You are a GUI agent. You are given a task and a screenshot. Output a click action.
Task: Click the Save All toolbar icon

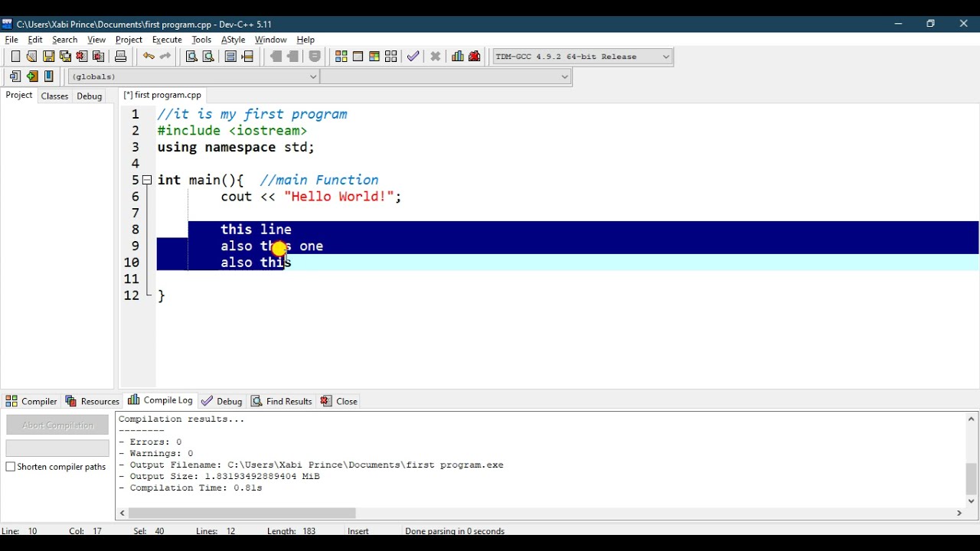click(x=65, y=56)
